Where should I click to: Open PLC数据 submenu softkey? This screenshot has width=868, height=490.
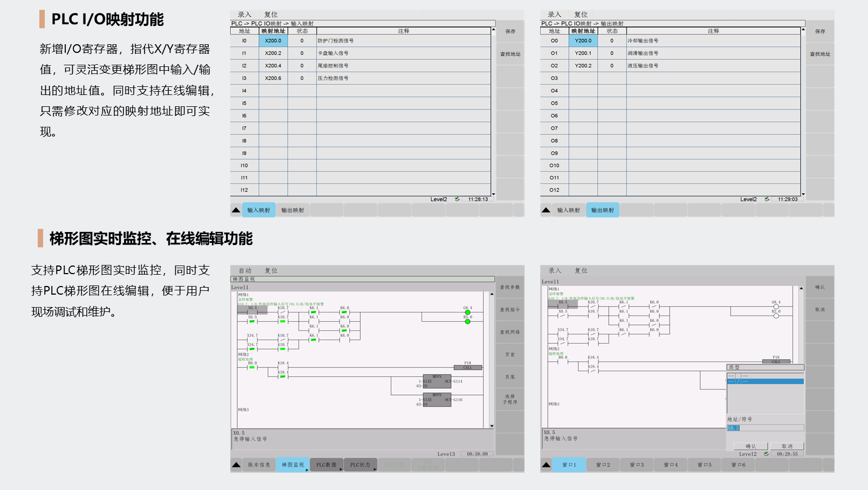(x=327, y=465)
